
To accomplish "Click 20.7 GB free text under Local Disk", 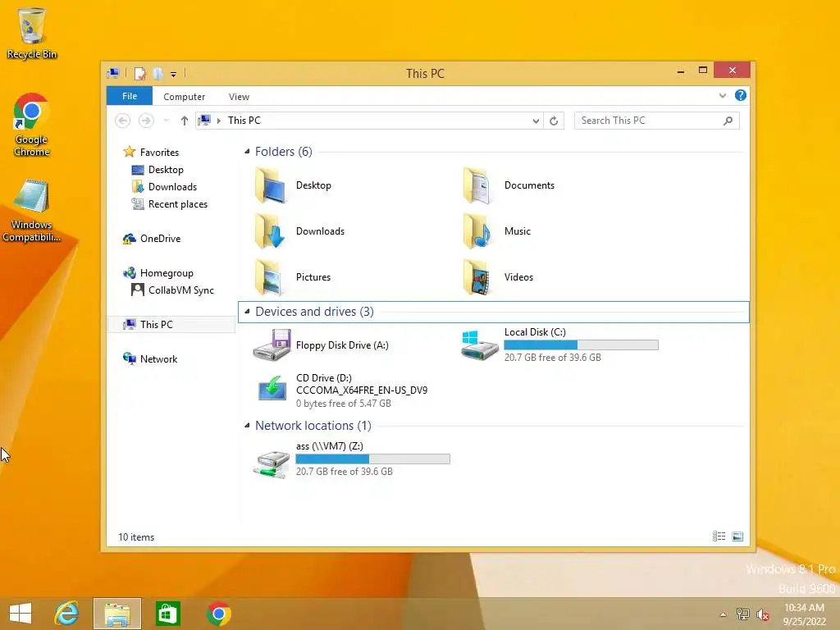I will click(x=552, y=358).
